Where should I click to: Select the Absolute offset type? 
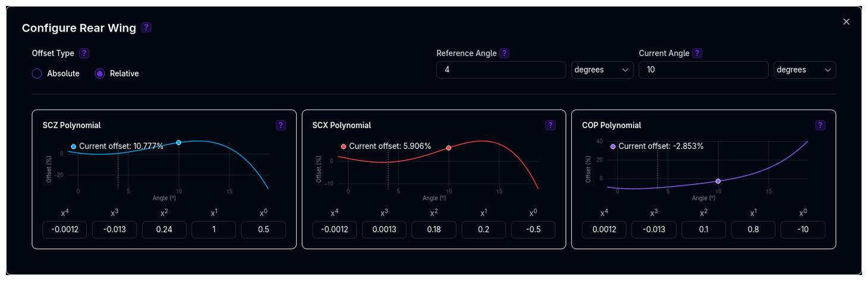37,74
